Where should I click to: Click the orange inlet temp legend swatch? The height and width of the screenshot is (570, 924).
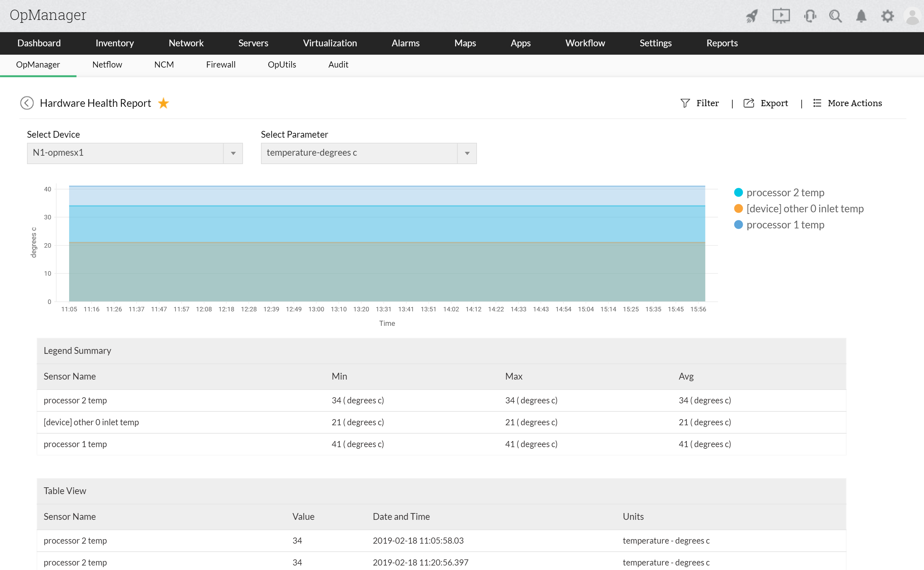pyautogui.click(x=738, y=208)
